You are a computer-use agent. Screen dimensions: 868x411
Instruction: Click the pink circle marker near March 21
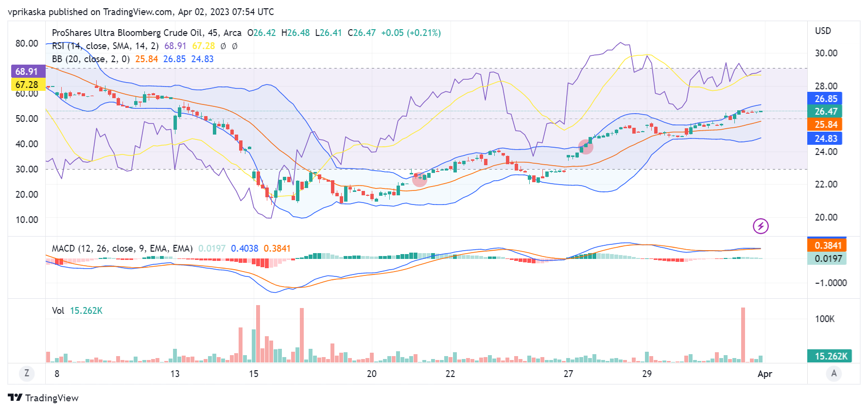click(x=419, y=180)
